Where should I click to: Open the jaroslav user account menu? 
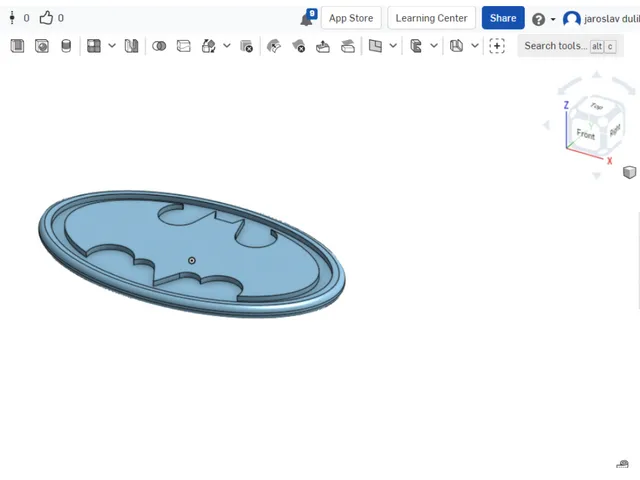(601, 19)
